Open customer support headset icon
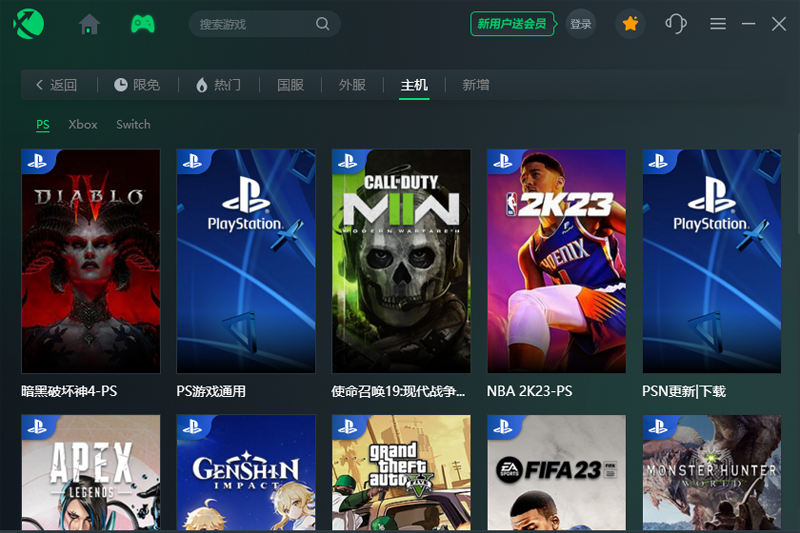Viewport: 800px width, 533px height. coord(676,23)
